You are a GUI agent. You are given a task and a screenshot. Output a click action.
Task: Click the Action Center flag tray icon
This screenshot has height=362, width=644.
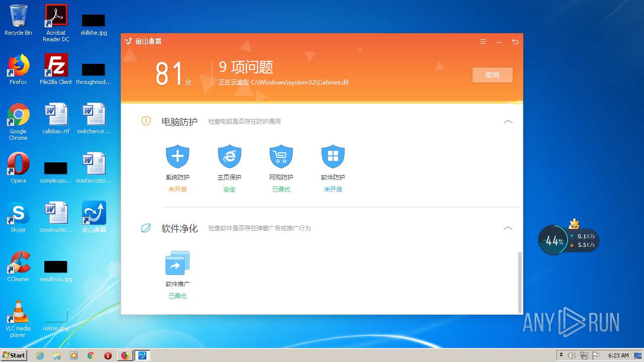pyautogui.click(x=596, y=355)
